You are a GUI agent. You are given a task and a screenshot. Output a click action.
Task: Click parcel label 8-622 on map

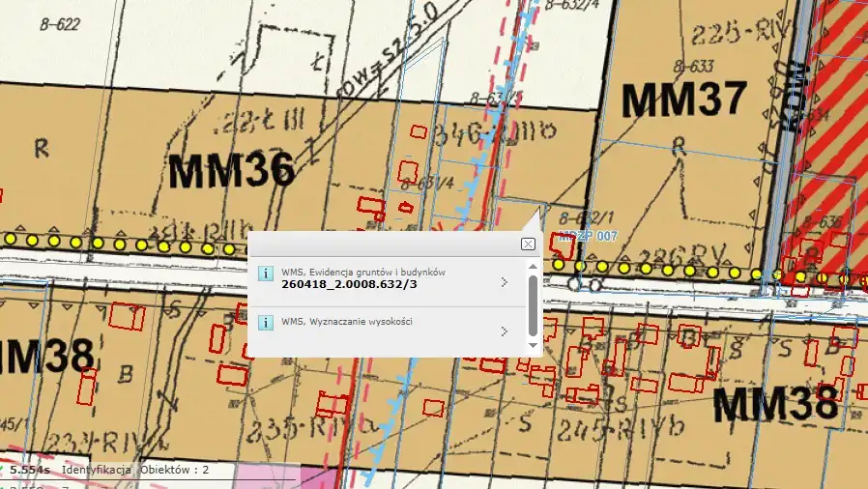coord(58,26)
